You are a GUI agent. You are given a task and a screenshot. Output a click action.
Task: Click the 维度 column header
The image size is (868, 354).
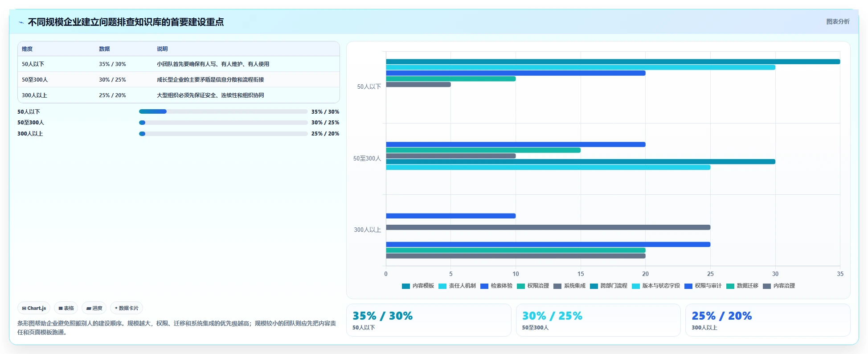click(27, 49)
